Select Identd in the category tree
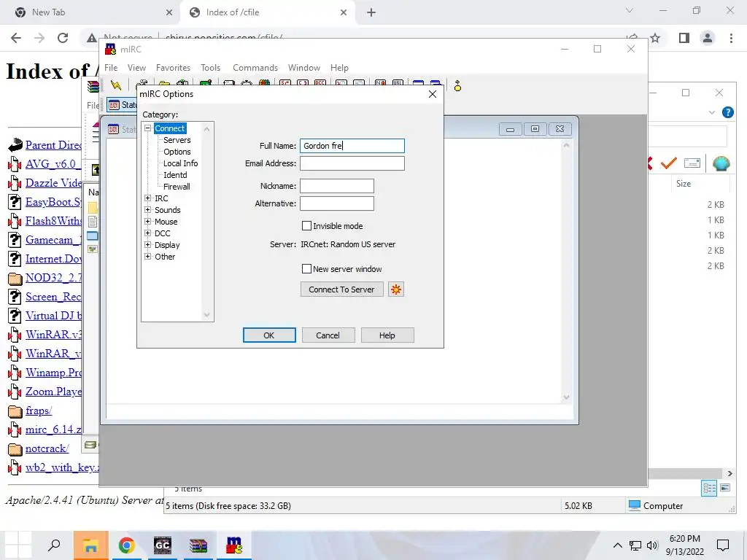The image size is (747, 560). (175, 175)
